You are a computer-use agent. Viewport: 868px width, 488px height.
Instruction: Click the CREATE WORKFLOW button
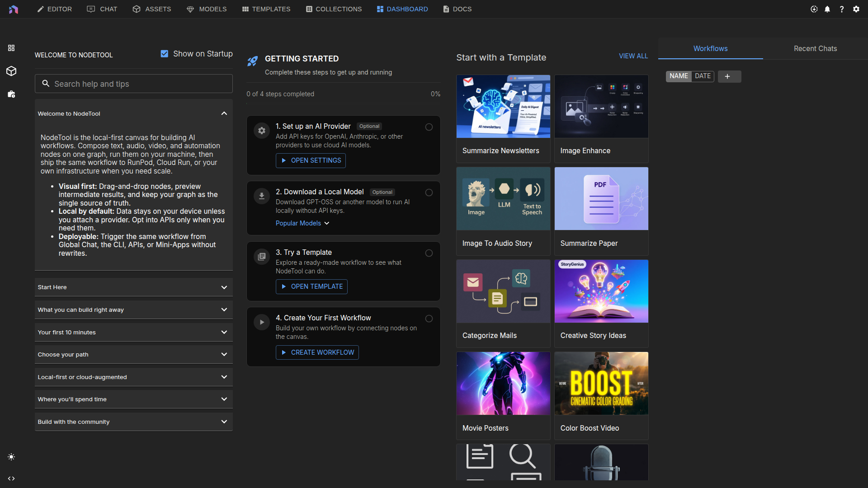(x=317, y=352)
